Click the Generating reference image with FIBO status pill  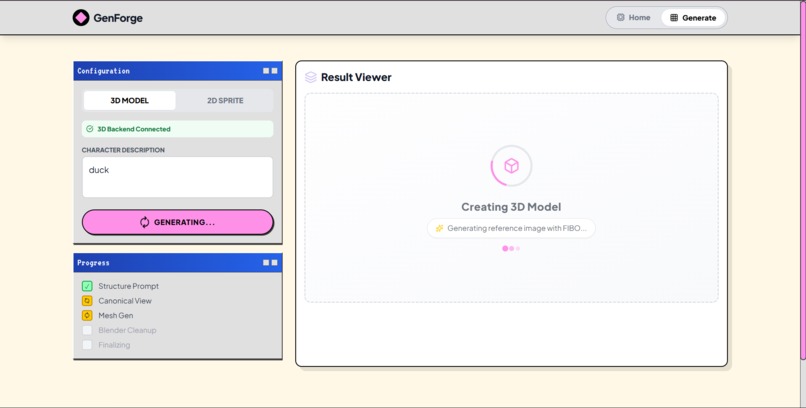point(511,228)
